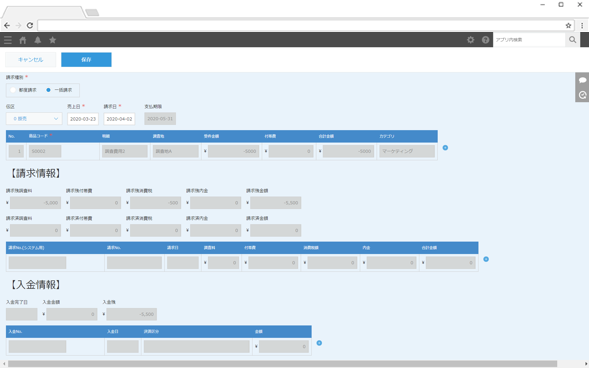Add a row to the 入金No. table
The width and height of the screenshot is (589, 368).
319,343
